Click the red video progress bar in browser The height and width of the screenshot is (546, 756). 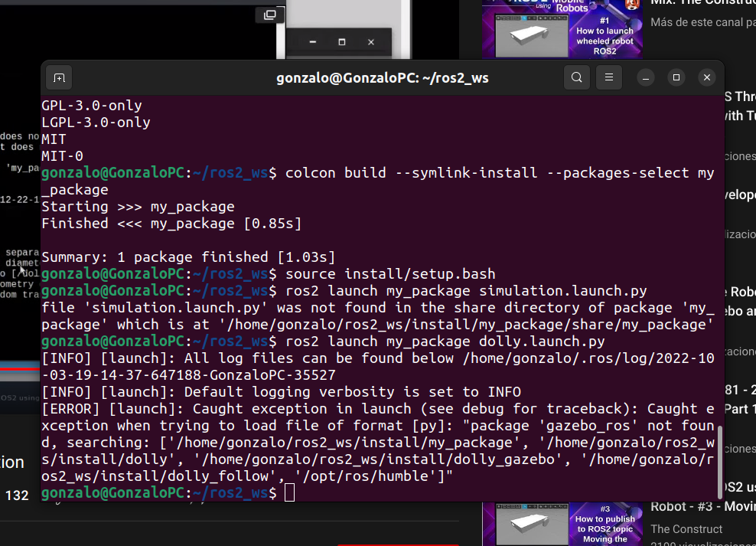20,369
